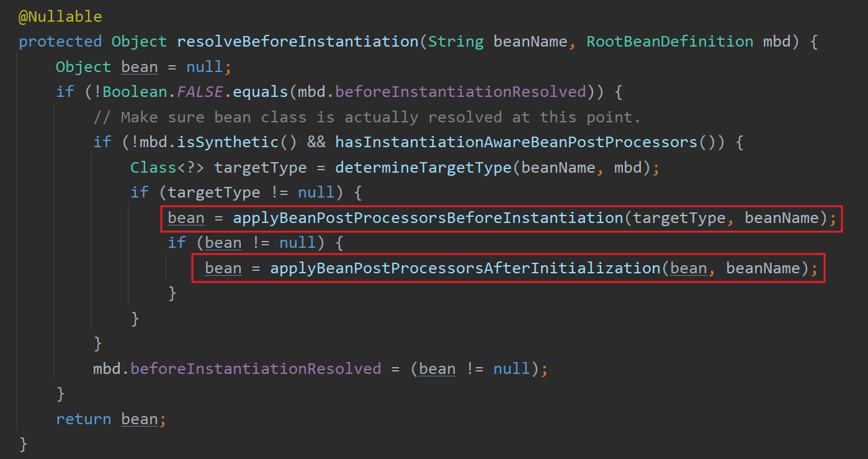Image resolution: width=868 pixels, height=459 pixels.
Task: Click the comment 'Make sure bean class is actually resolved'
Action: [366, 117]
